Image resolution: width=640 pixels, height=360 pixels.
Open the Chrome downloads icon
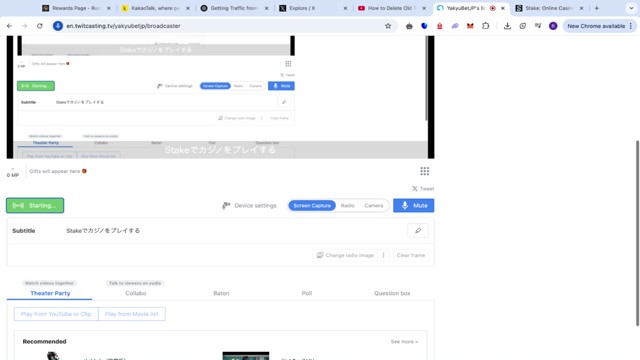tap(507, 26)
